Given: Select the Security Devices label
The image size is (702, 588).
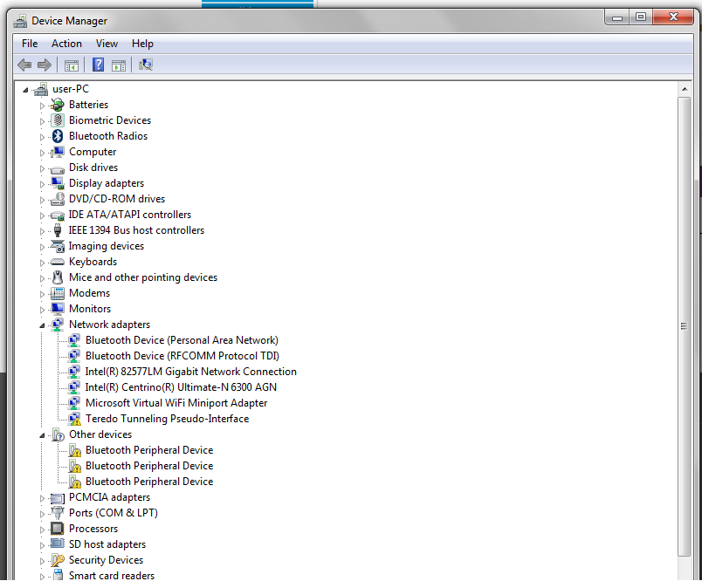Looking at the screenshot, I should (107, 560).
